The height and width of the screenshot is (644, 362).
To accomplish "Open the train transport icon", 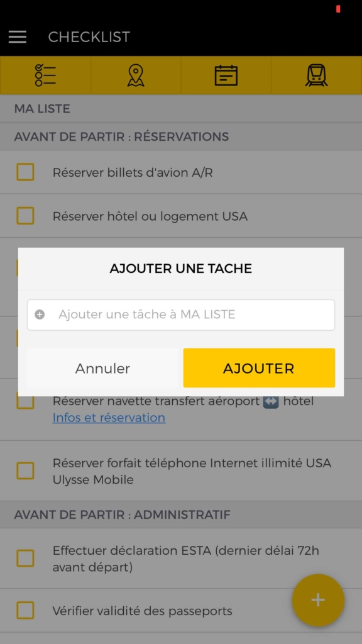I will 316,75.
